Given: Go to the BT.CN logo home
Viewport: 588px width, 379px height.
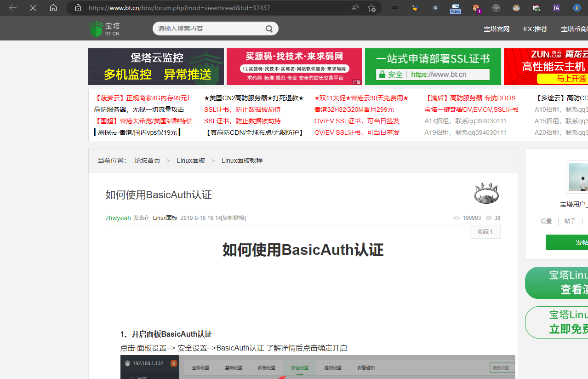Looking at the screenshot, I should coord(104,29).
